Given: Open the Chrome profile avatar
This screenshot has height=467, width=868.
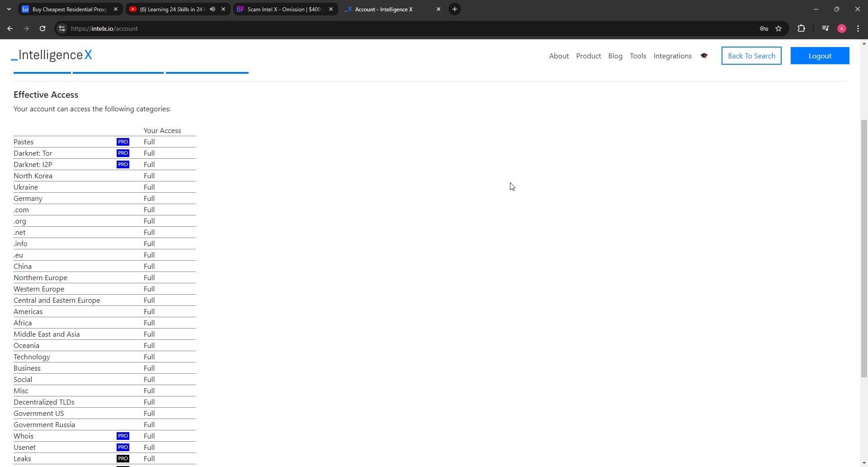Looking at the screenshot, I should [841, 29].
